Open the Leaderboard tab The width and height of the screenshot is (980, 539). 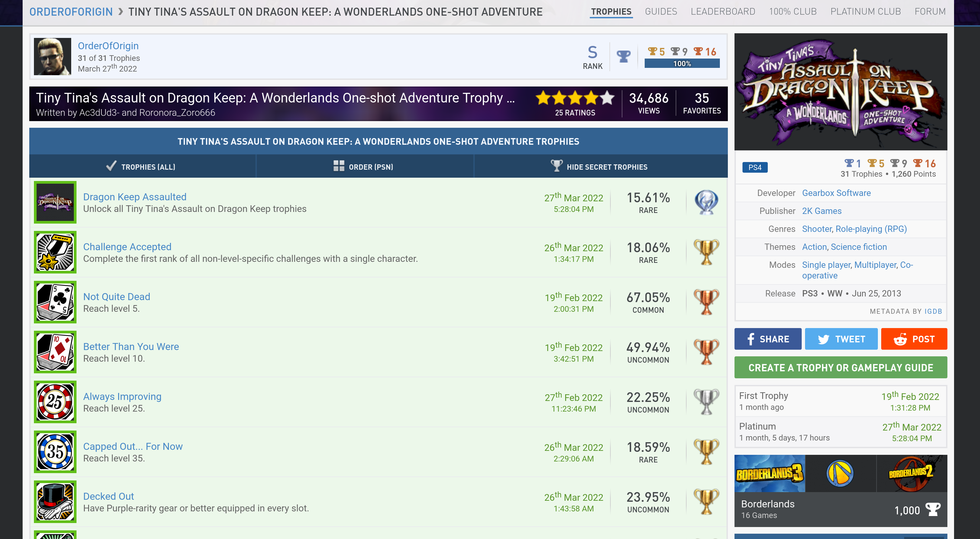723,11
